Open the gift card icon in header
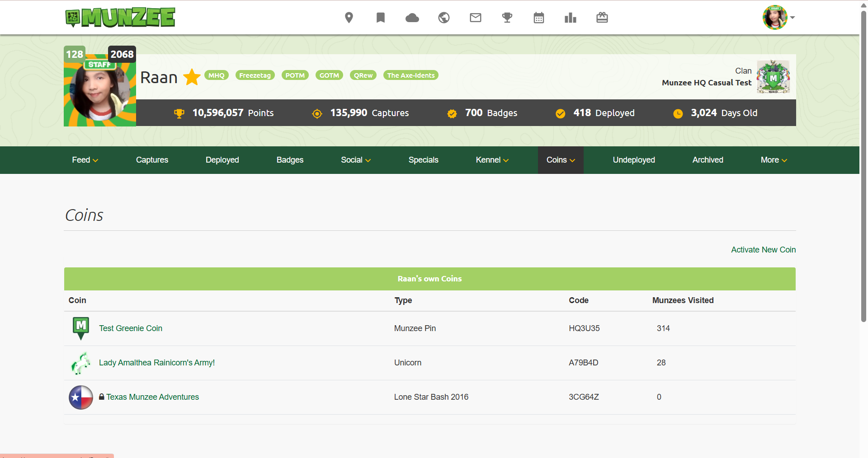This screenshot has height=458, width=868. [x=602, y=18]
